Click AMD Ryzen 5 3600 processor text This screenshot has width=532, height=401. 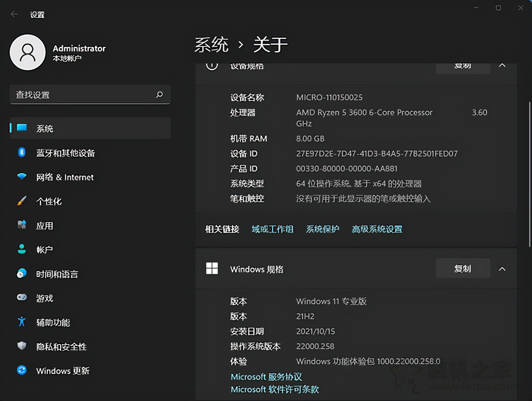[x=364, y=112]
